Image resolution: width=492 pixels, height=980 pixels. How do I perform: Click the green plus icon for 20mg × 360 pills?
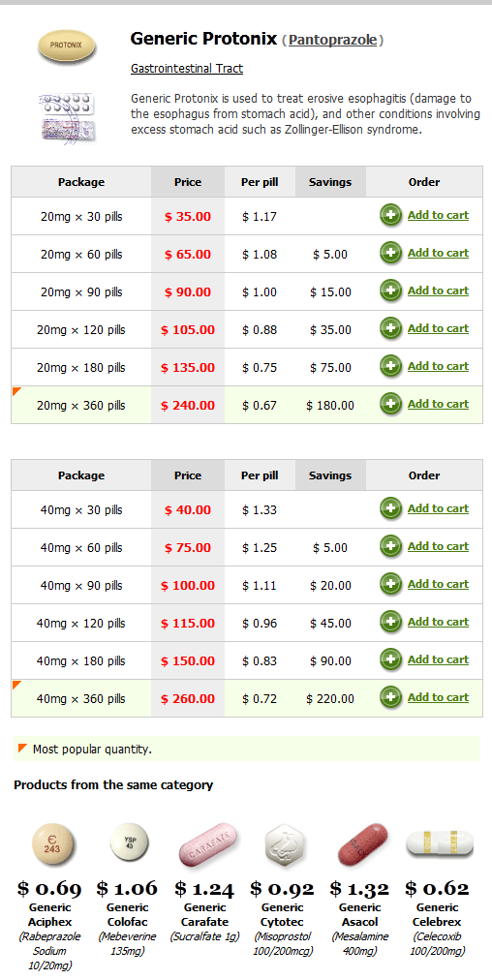[x=390, y=405]
